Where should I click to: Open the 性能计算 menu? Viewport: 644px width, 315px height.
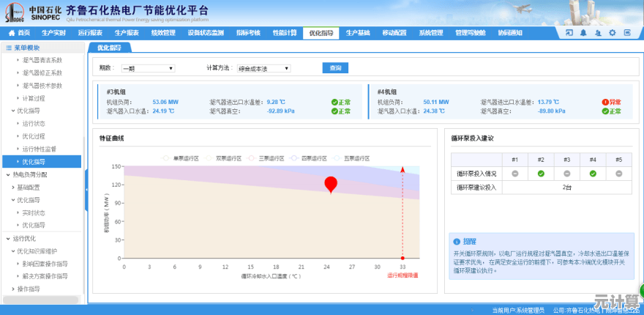(x=284, y=33)
